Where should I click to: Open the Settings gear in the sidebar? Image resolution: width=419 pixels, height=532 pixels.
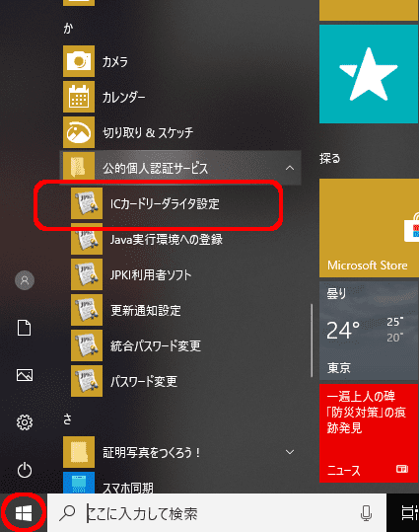point(25,422)
